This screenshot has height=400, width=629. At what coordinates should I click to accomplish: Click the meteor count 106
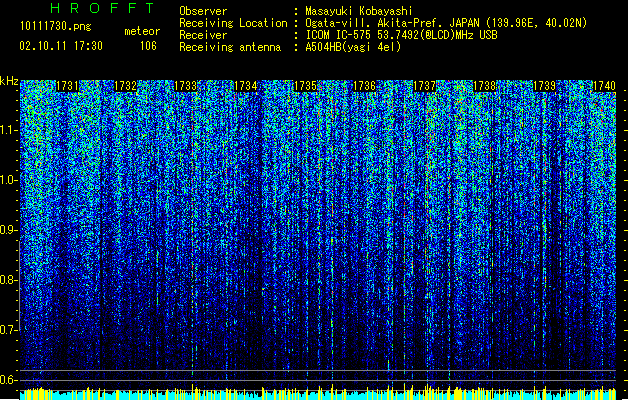[x=148, y=46]
